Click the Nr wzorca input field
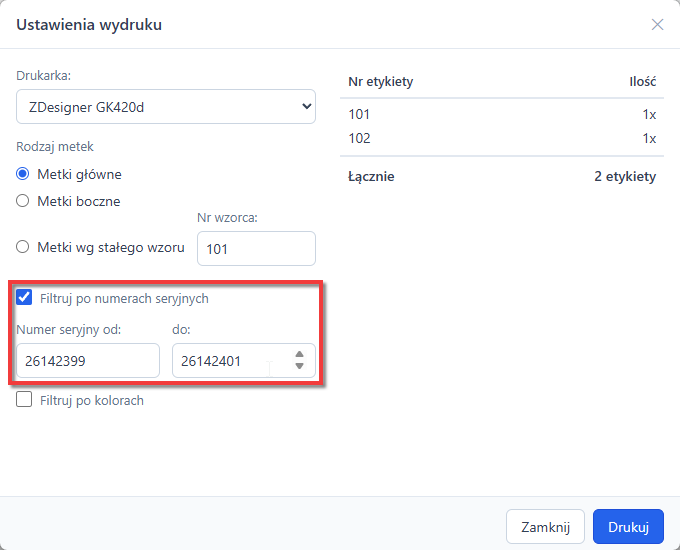680x550 pixels. pos(256,249)
